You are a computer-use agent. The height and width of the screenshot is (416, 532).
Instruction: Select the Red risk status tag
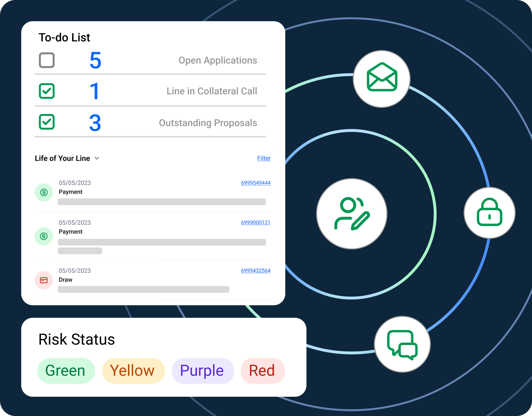pyautogui.click(x=263, y=371)
